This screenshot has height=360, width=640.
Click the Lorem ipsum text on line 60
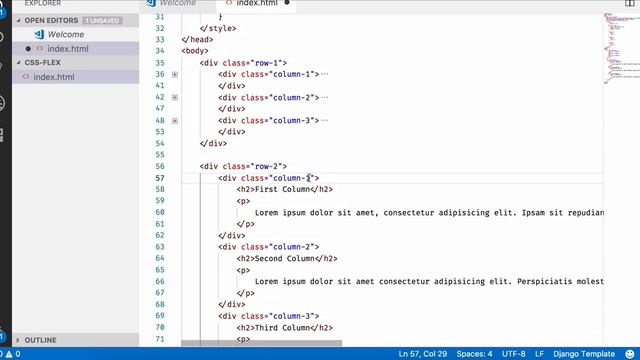click(x=429, y=213)
